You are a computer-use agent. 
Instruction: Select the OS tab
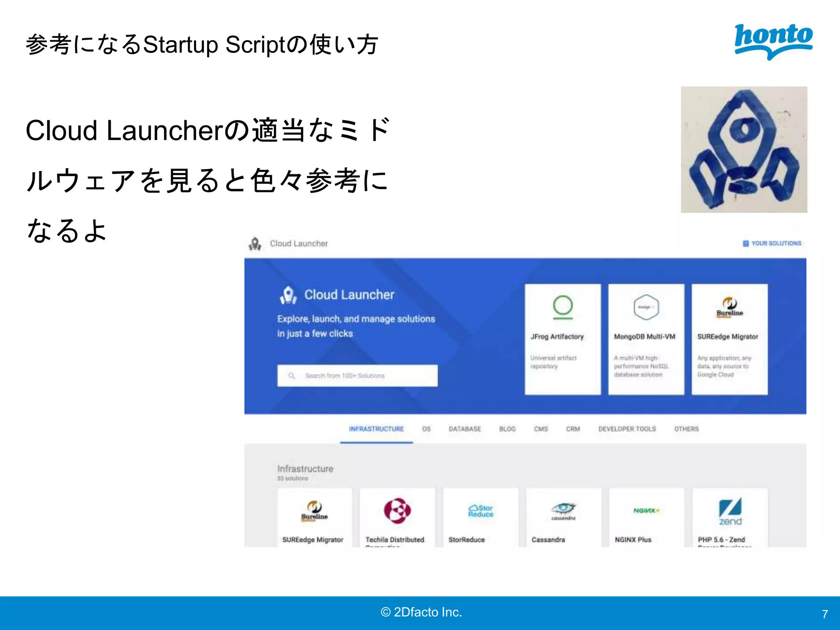(x=427, y=429)
